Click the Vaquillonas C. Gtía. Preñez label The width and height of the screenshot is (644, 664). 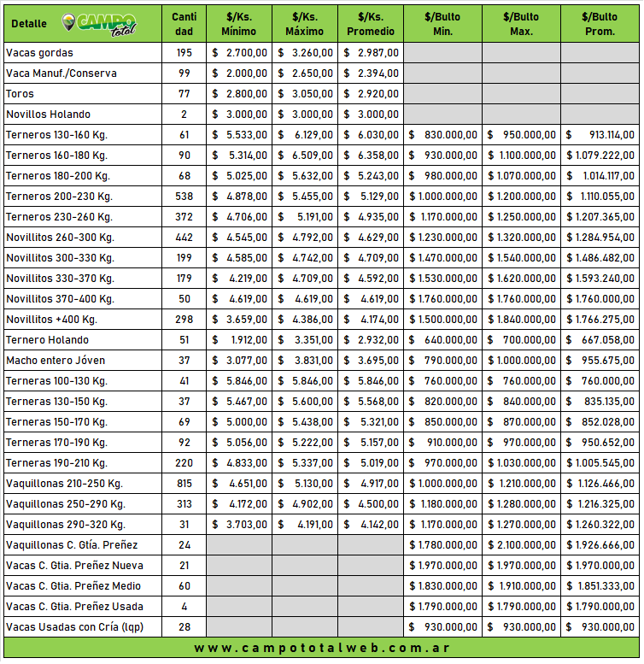[x=72, y=545]
